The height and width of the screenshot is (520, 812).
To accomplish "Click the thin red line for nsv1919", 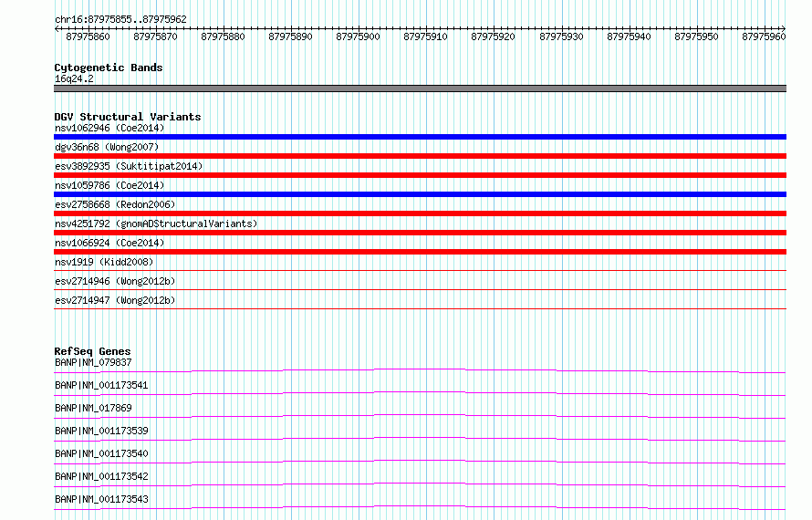I will point(420,270).
